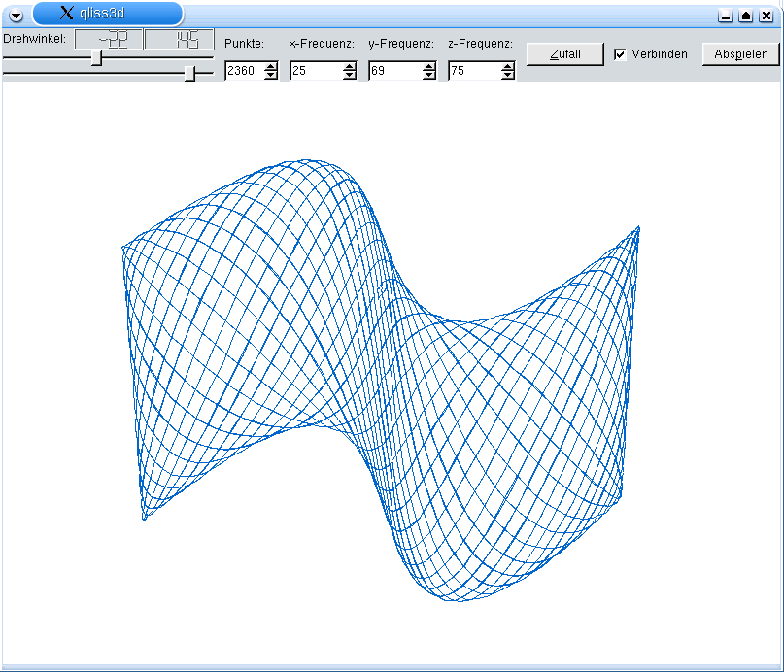784x672 pixels.
Task: Lower x-Frequenz using its down arrow
Action: pos(350,75)
